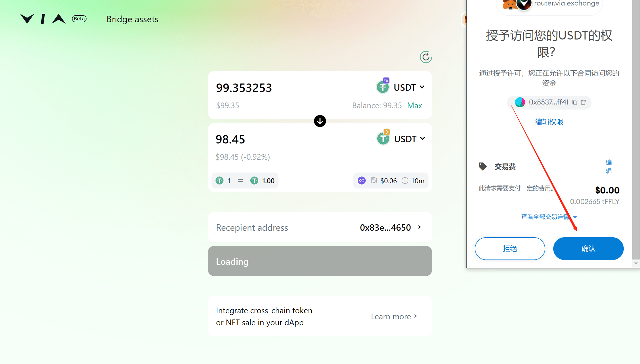Click the refresh/sync icon button

(425, 57)
